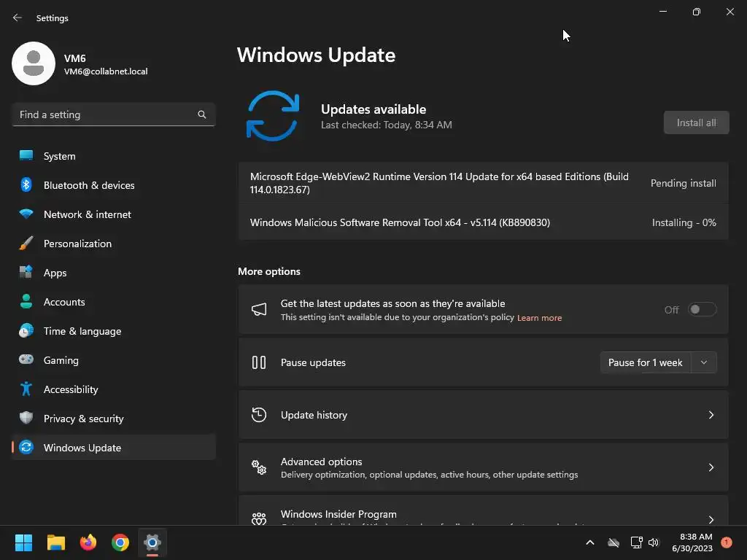This screenshot has height=560, width=747.
Task: Click the Update history clock icon
Action: pyautogui.click(x=259, y=415)
